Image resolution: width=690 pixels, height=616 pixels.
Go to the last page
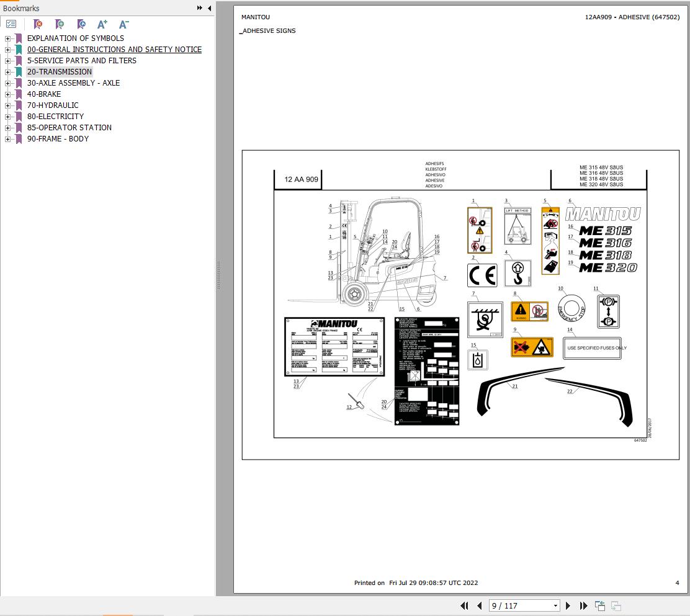(x=583, y=606)
